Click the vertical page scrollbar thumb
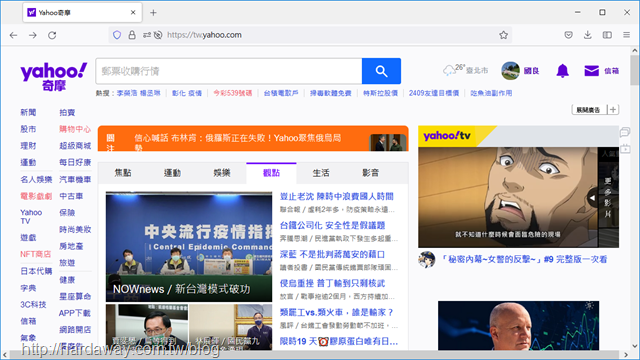Screen dimensions: 640x360 click(x=634, y=69)
